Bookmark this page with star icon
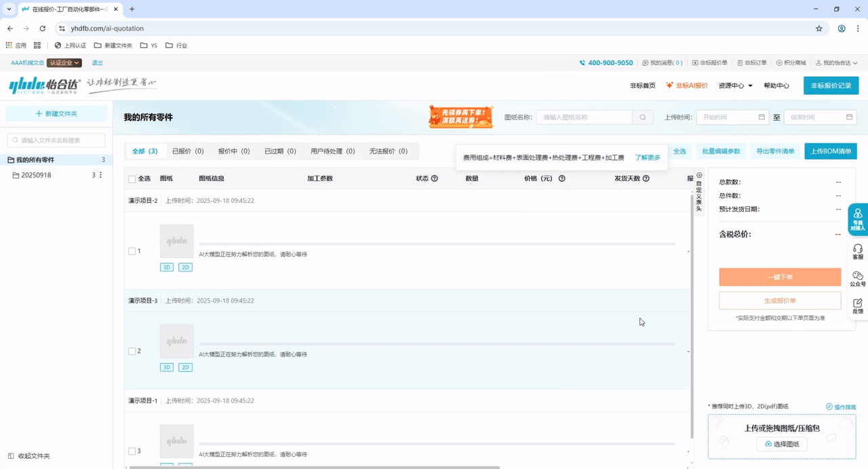Image resolution: width=868 pixels, height=469 pixels. [818, 29]
